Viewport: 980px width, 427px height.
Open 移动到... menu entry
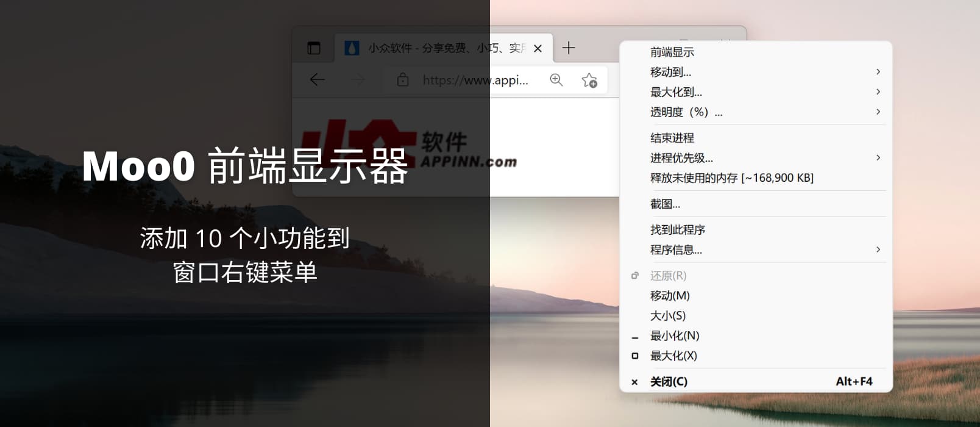(756, 72)
